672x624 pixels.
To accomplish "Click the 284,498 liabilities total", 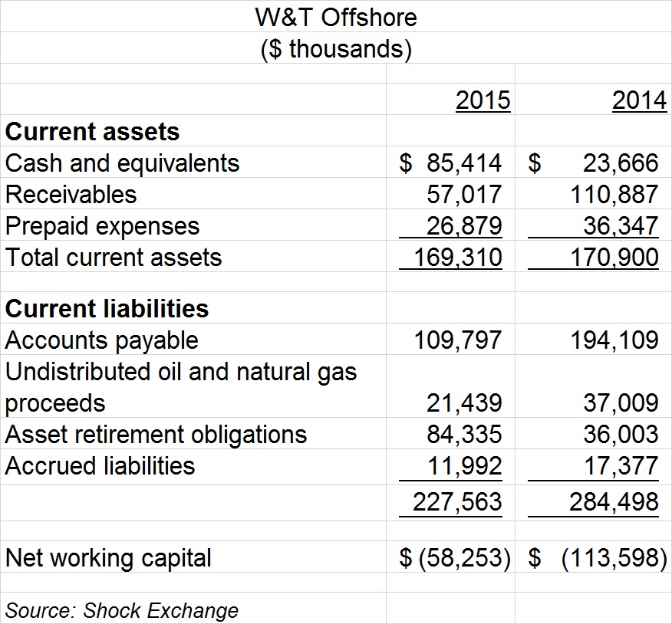I will tap(614, 501).
